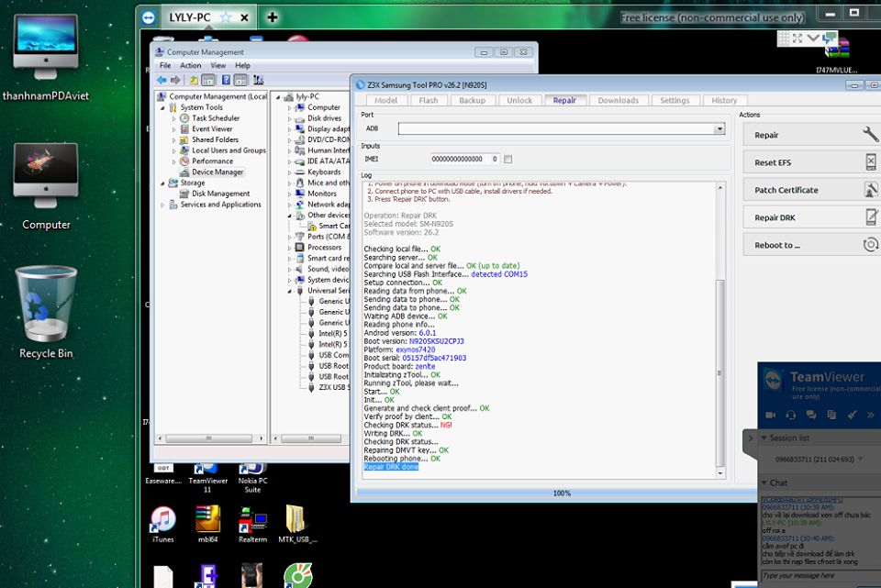Image resolution: width=881 pixels, height=588 pixels.
Task: Open the Recycle Bin desktop icon
Action: coord(46,313)
